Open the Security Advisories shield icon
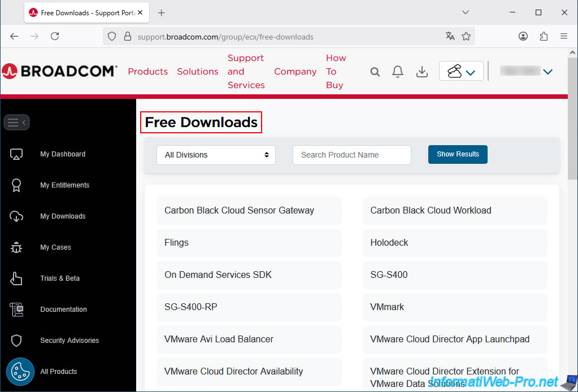Viewport: 578px width, 392px height. [16, 341]
